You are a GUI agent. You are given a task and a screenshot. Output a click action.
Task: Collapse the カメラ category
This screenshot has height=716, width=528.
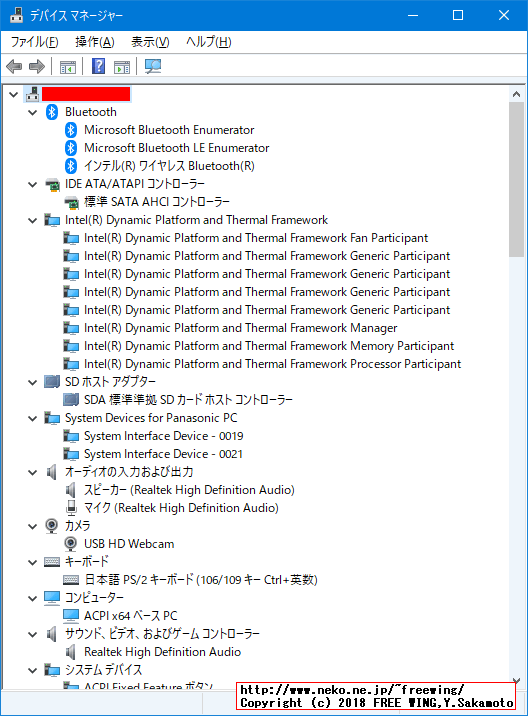pos(32,526)
